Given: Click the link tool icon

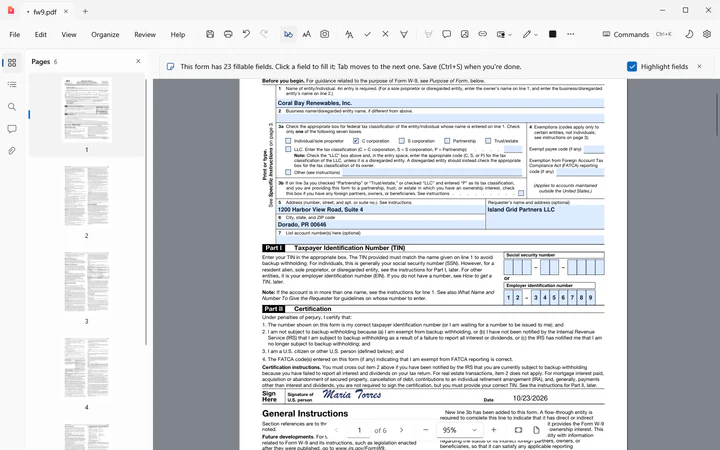Looking at the screenshot, I should coord(483,34).
